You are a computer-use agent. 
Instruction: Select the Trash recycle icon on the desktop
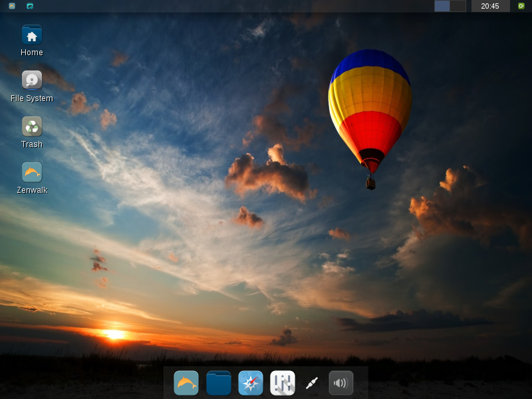(x=32, y=126)
